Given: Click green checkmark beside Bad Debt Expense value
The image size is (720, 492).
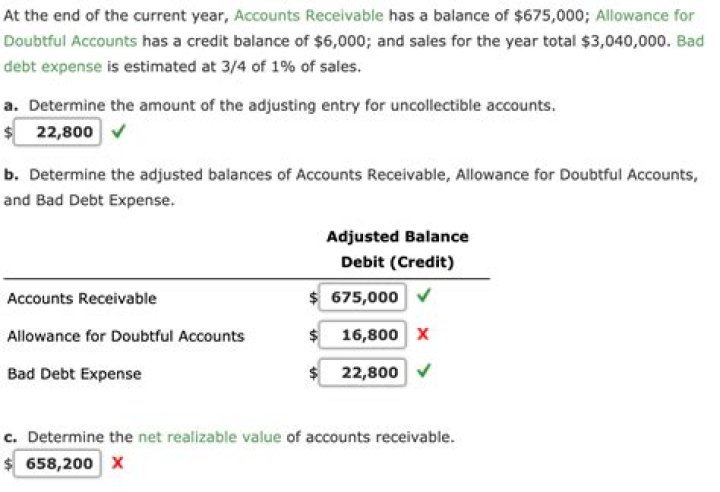Looking at the screenshot, I should [424, 372].
